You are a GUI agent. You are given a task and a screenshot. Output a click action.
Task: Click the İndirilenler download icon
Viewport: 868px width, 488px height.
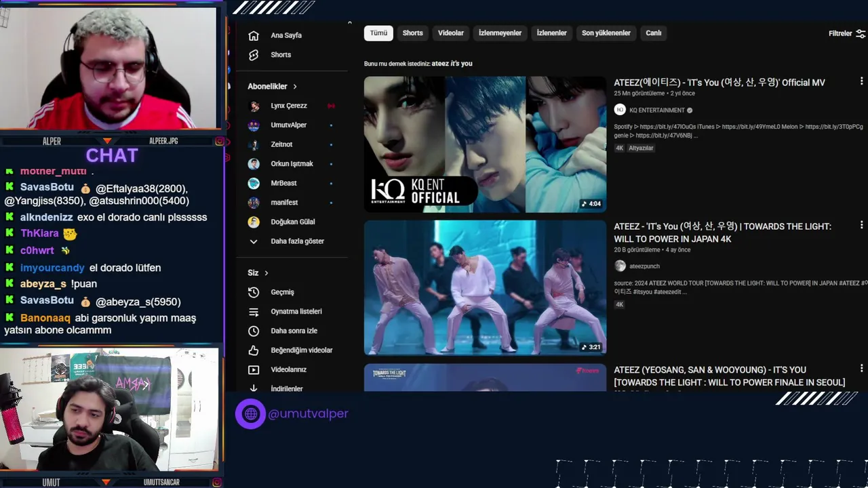pyautogui.click(x=254, y=388)
